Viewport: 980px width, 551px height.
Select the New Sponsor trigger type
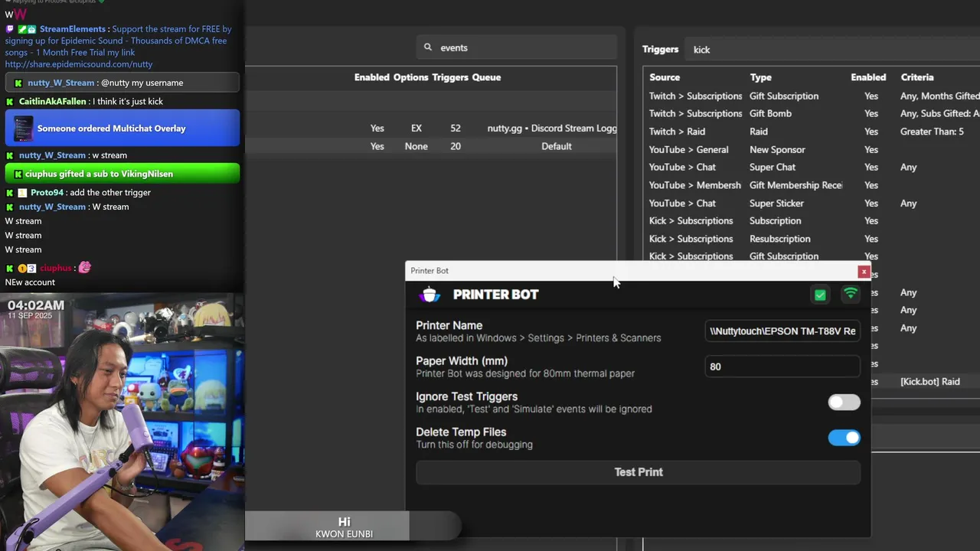777,149
